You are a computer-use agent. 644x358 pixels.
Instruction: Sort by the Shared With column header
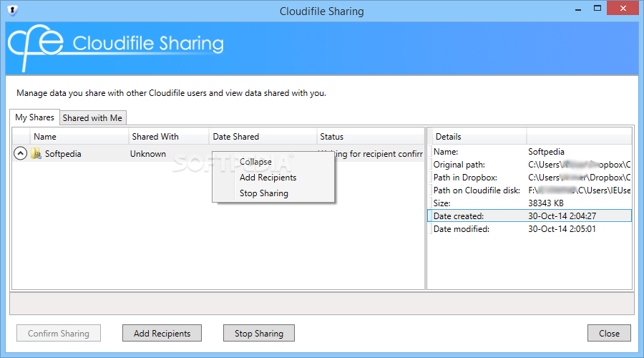pyautogui.click(x=169, y=137)
